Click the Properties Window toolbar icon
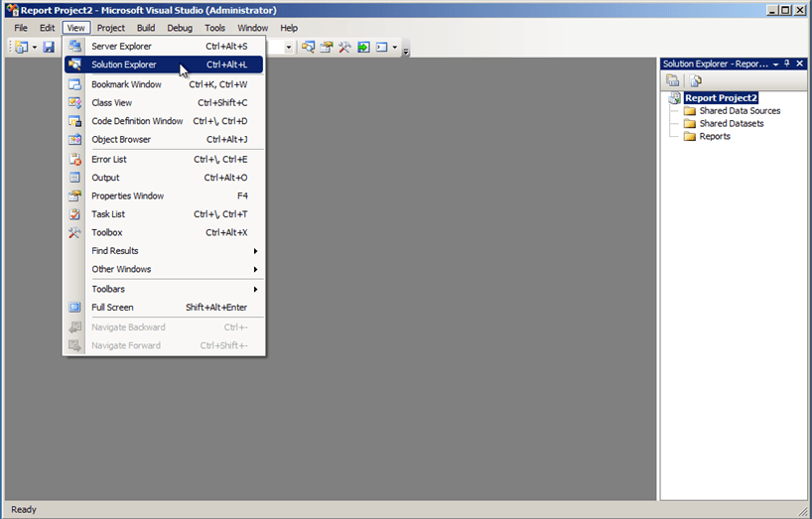Viewport: 812px width, 519px height. (327, 47)
